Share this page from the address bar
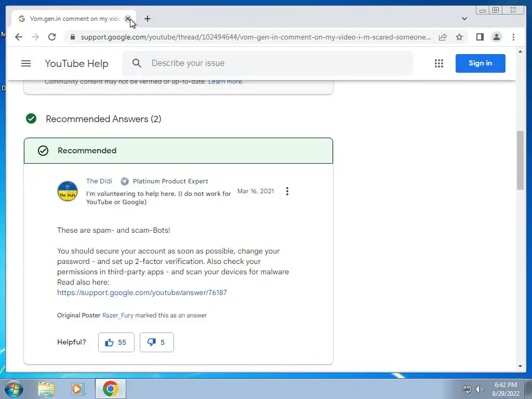This screenshot has width=532, height=399. (443, 37)
